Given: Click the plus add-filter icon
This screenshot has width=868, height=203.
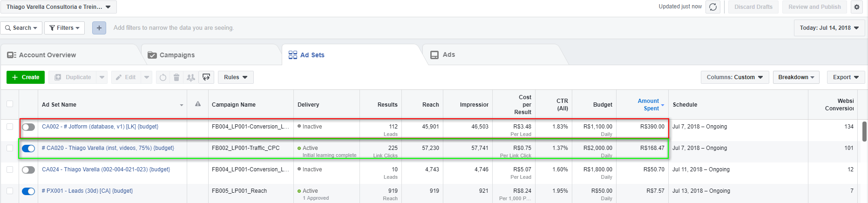Looking at the screenshot, I should (x=99, y=28).
